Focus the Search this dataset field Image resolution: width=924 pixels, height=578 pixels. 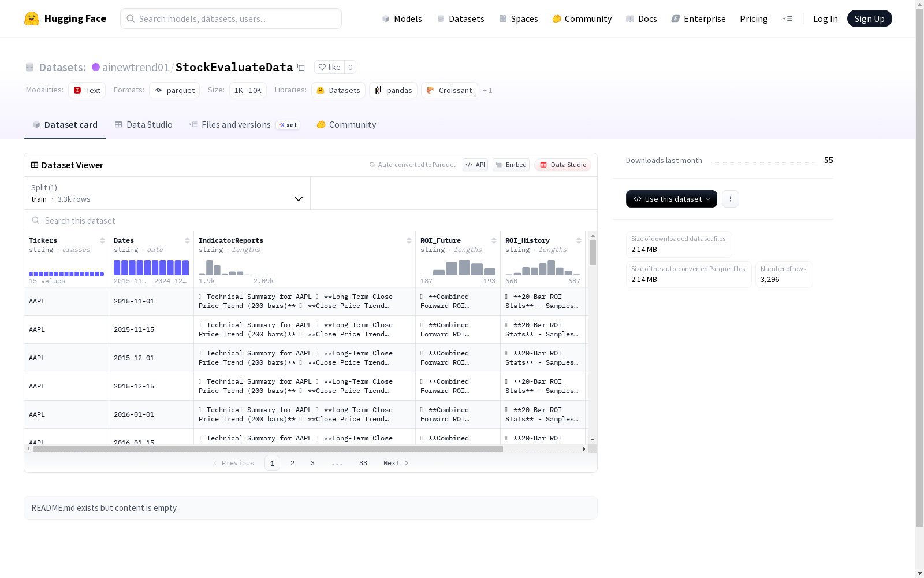tap(311, 220)
